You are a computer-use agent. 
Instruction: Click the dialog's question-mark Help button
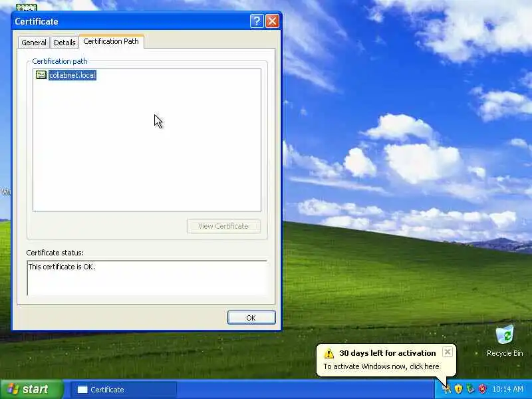point(257,21)
